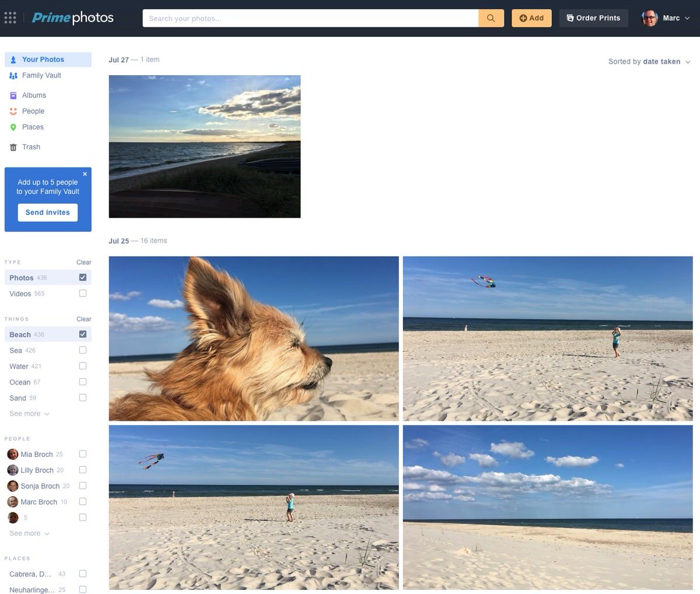Screen dimensions: 700x594
Task: Open the Marc account menu
Action: click(x=671, y=18)
